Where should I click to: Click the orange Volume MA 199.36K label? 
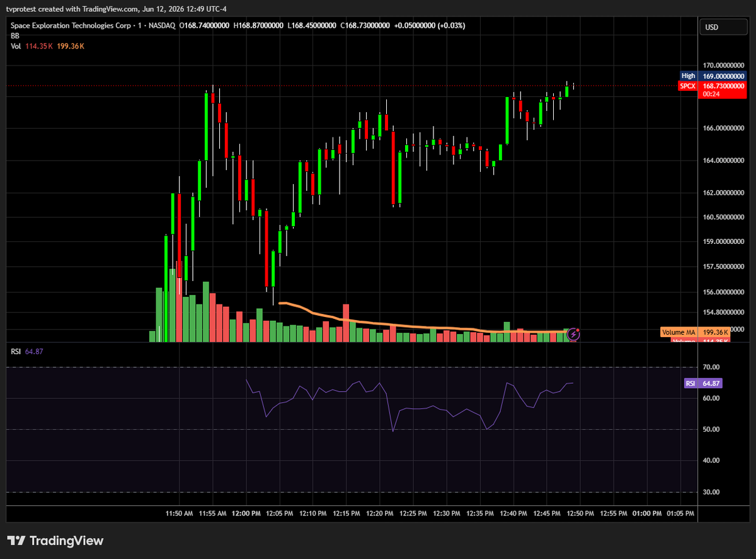coord(696,332)
